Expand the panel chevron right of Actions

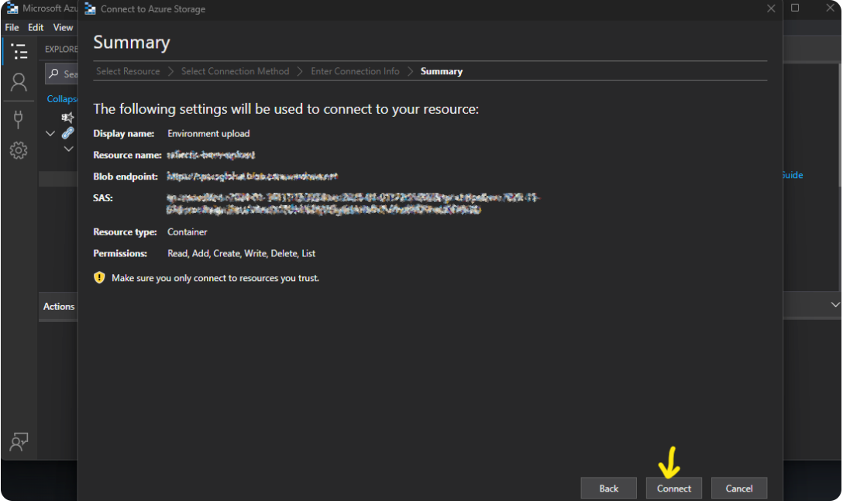[x=835, y=305]
